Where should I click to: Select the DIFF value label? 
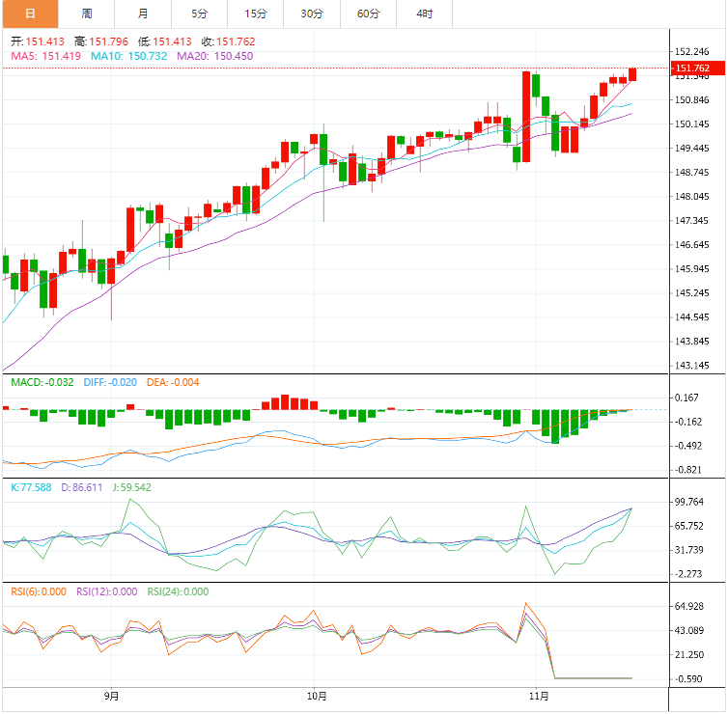tap(107, 382)
